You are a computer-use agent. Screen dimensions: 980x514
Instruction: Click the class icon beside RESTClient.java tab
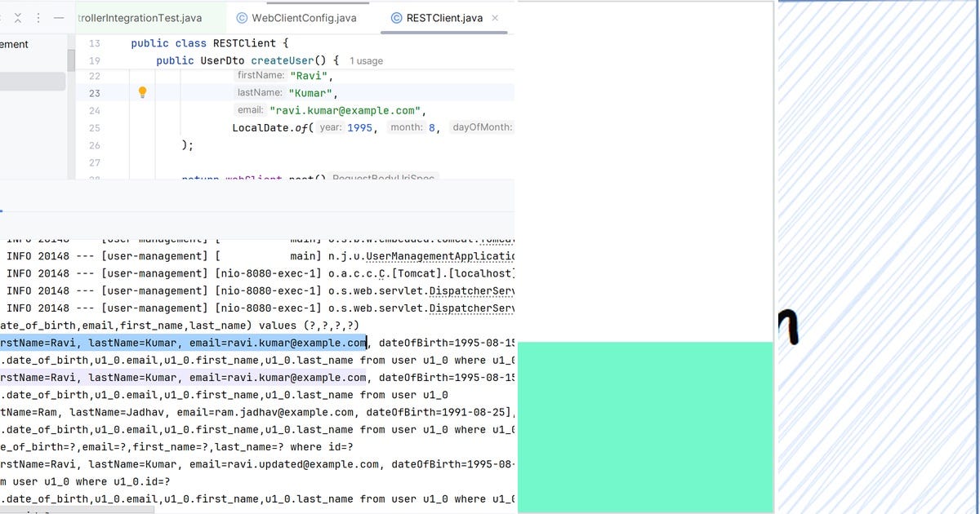tap(398, 17)
